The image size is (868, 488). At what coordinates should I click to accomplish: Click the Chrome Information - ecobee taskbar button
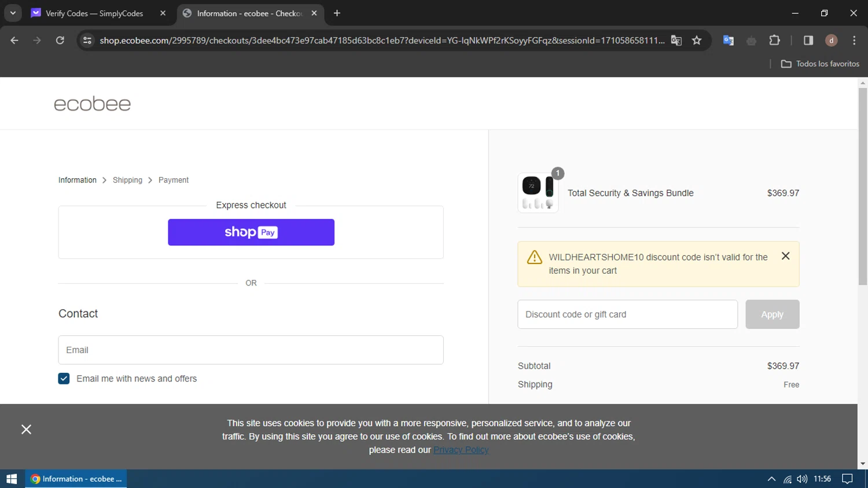click(76, 479)
